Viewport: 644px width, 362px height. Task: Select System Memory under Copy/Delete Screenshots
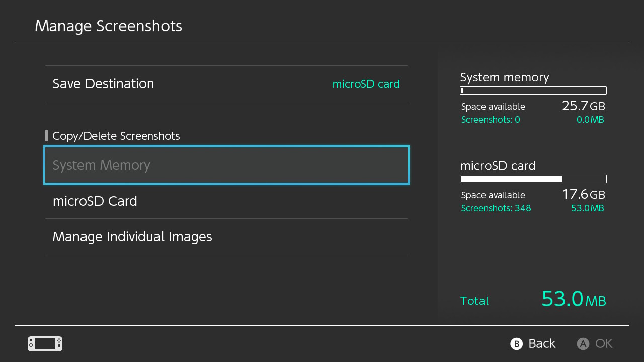(x=226, y=165)
